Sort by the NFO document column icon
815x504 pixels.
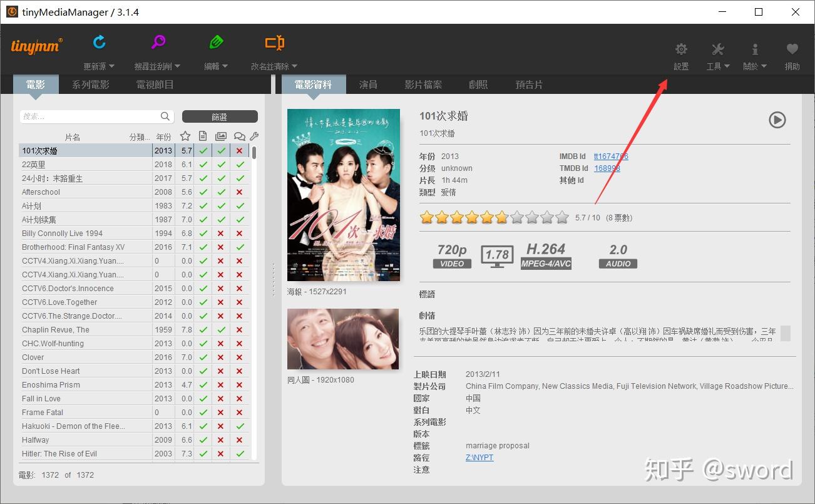pos(202,136)
